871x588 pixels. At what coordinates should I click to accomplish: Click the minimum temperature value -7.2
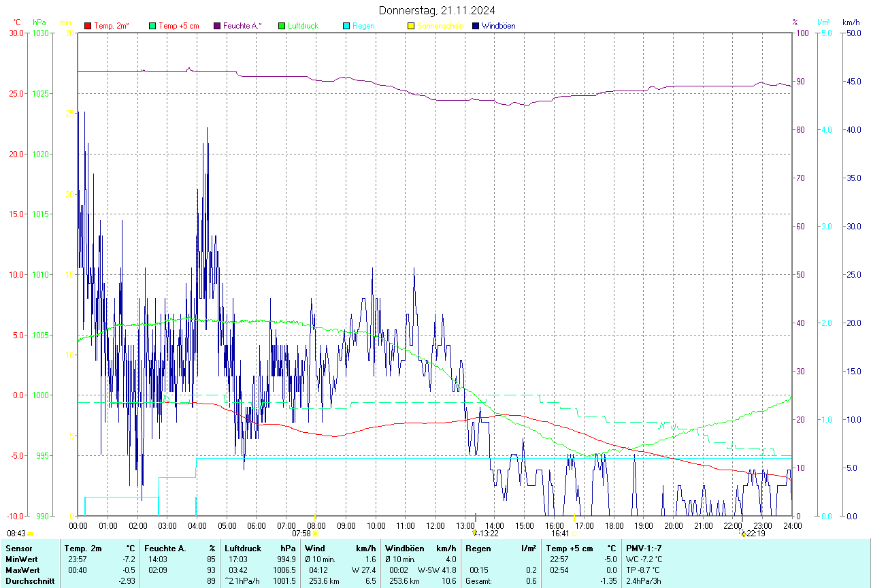[x=128, y=559]
